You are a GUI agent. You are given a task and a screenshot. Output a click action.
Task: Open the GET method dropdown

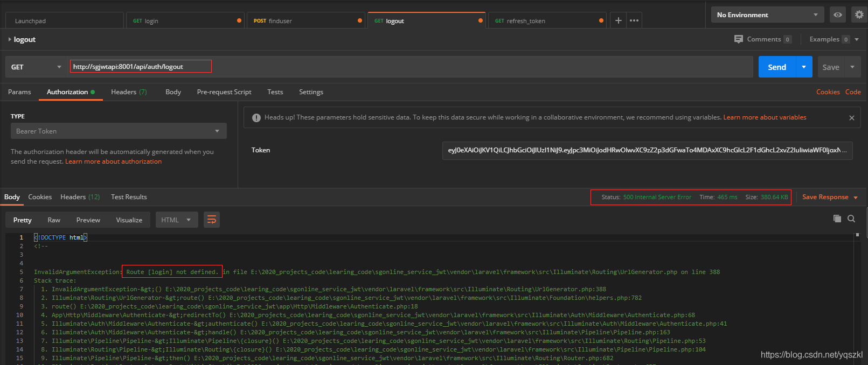[36, 67]
